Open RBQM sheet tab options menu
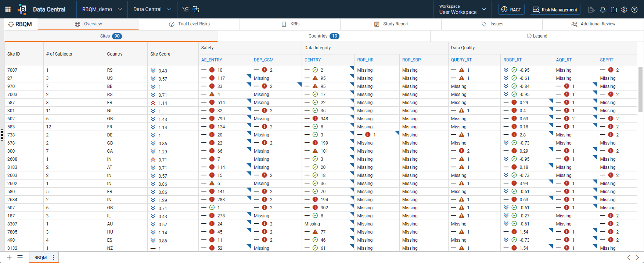The height and width of the screenshot is (263, 644). tap(54, 257)
